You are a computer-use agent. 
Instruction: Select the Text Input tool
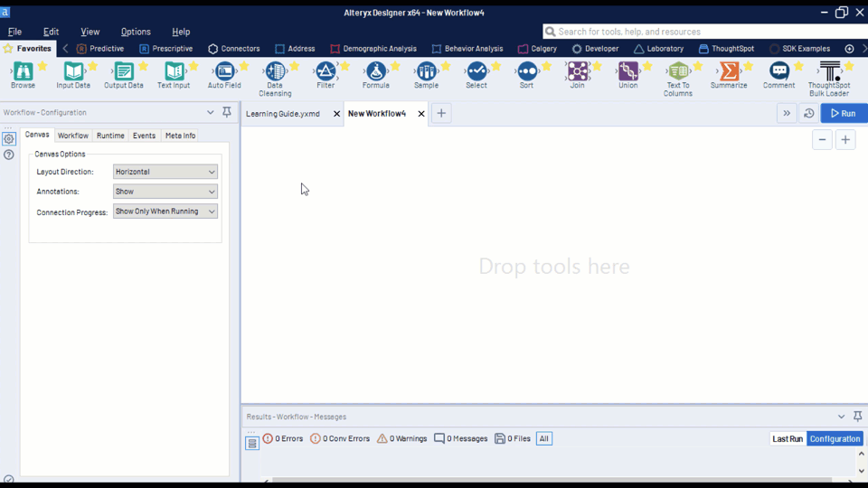click(174, 71)
